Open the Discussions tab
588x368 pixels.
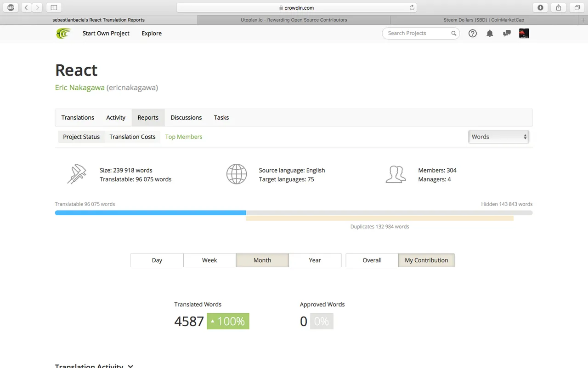(186, 118)
